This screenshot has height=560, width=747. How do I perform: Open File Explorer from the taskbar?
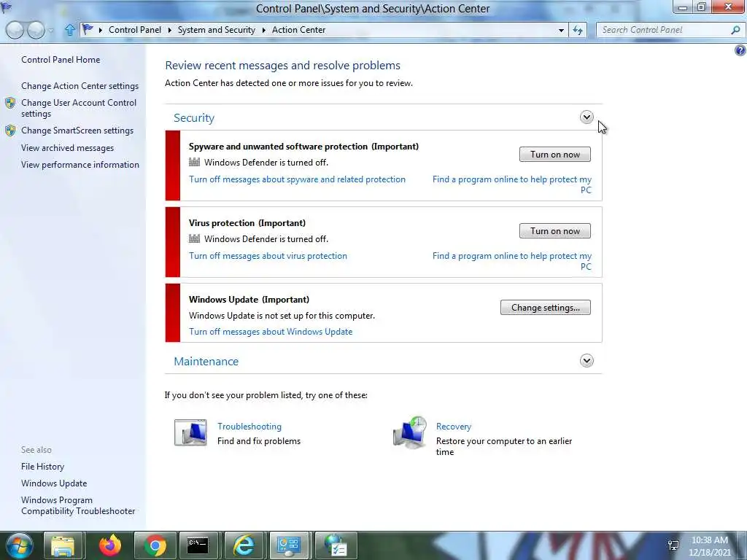63,545
